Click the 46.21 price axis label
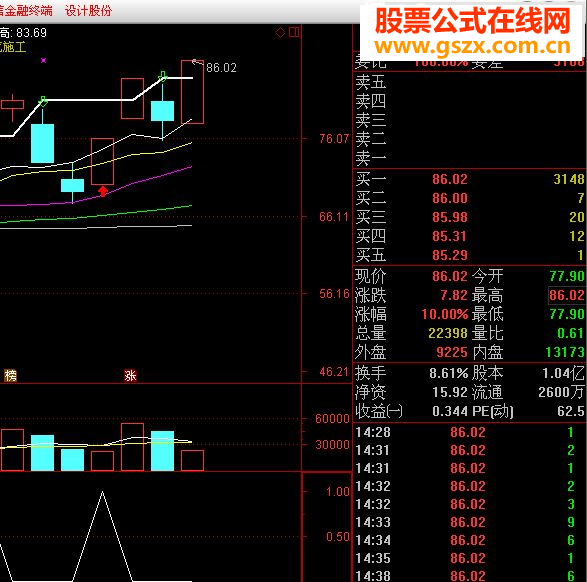Image resolution: width=587 pixels, height=582 pixels. [334, 372]
